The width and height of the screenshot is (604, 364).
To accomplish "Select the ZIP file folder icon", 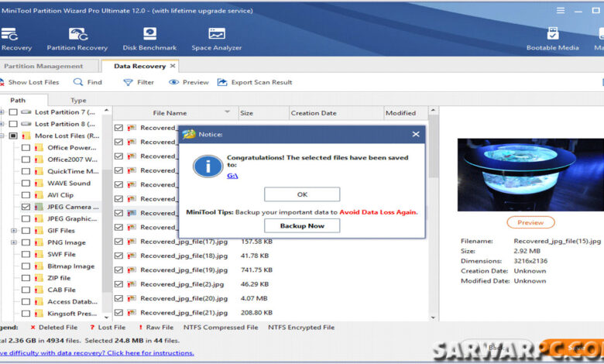I will [39, 278].
